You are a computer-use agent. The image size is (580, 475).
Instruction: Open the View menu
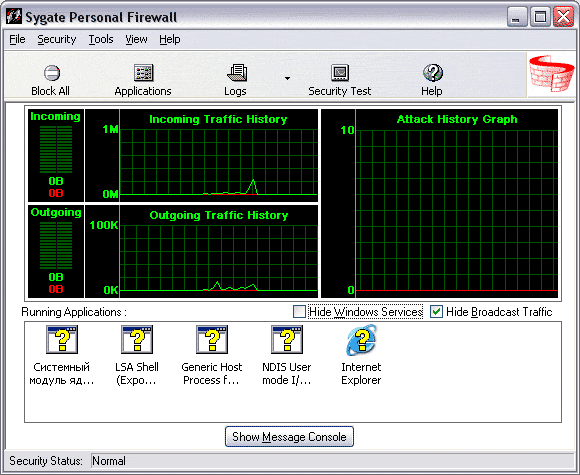click(136, 39)
